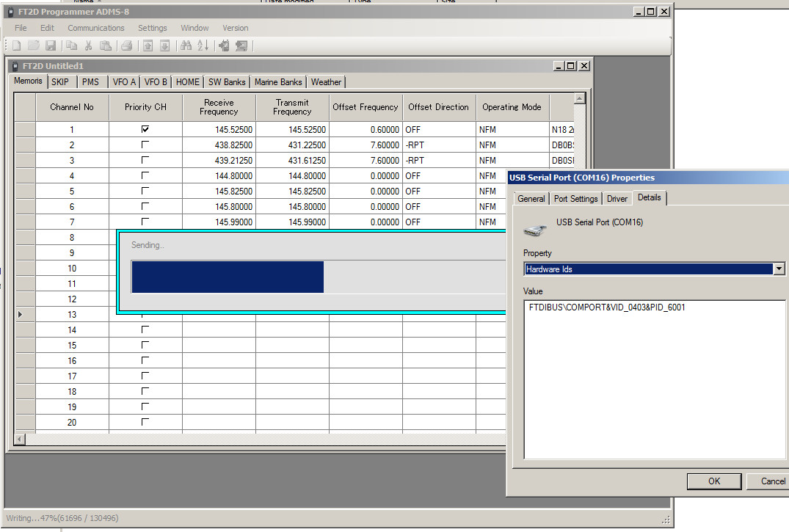Click the FT2D Untitled1 document window icon

(x=15, y=66)
